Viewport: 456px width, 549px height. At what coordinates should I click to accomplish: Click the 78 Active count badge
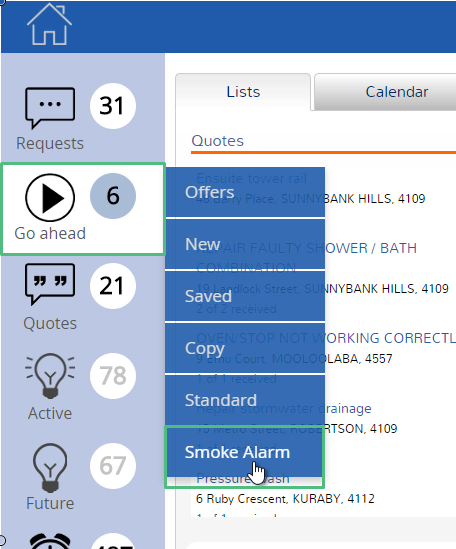point(113,376)
